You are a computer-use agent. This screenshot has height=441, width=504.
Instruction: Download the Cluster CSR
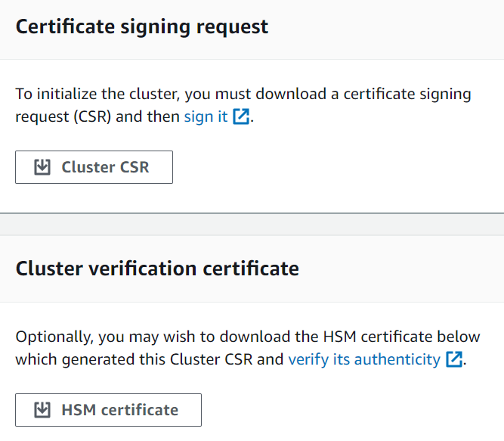(x=94, y=167)
